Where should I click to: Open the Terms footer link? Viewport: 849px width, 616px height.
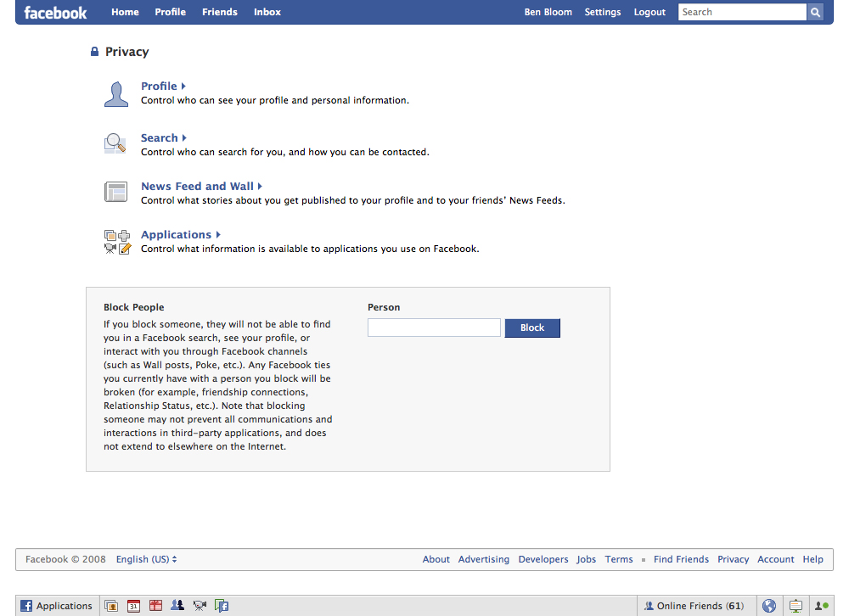[x=619, y=559]
